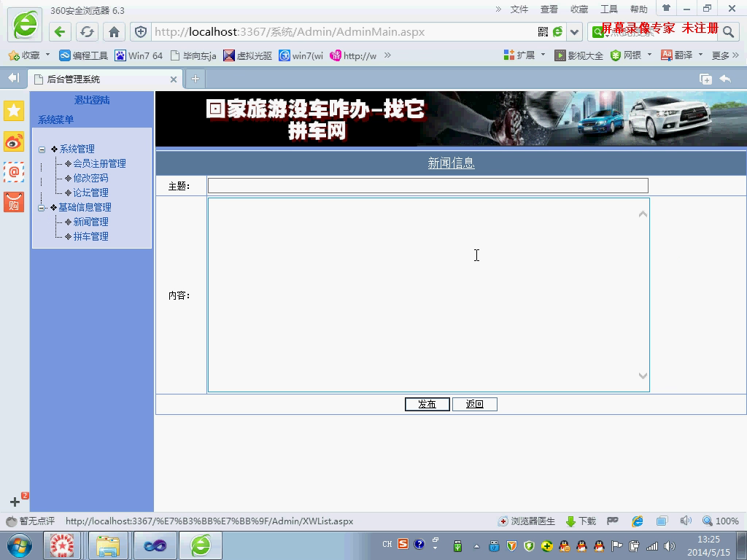Open 新闻管理 in the tree
Image resolution: width=747 pixels, height=560 pixels.
coord(90,222)
